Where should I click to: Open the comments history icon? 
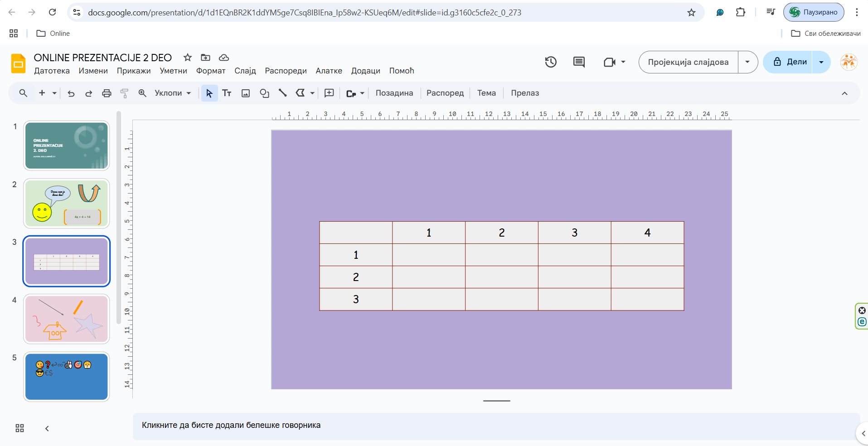pyautogui.click(x=579, y=62)
